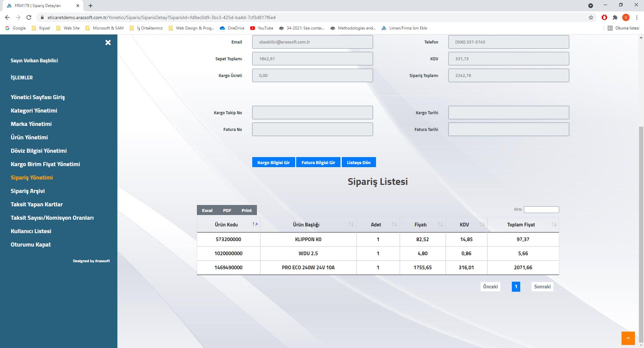Select page 1 in pagination
Image resolution: width=644 pixels, height=348 pixels.
pos(516,287)
